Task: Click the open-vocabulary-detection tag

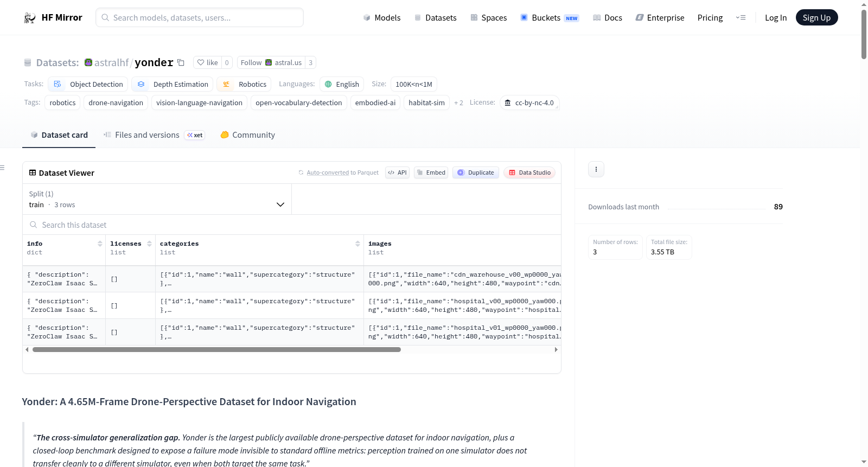Action: pyautogui.click(x=299, y=103)
